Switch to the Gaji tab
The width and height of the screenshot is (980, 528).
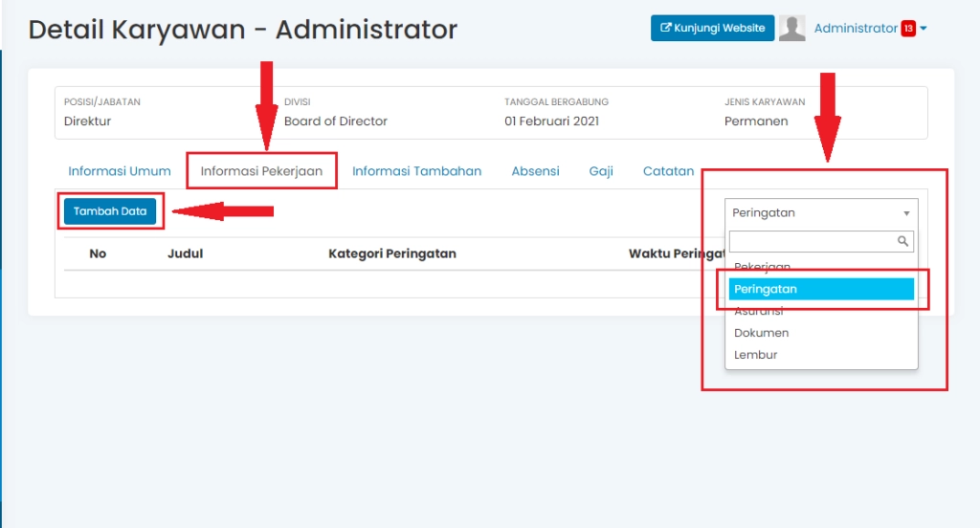tap(601, 171)
